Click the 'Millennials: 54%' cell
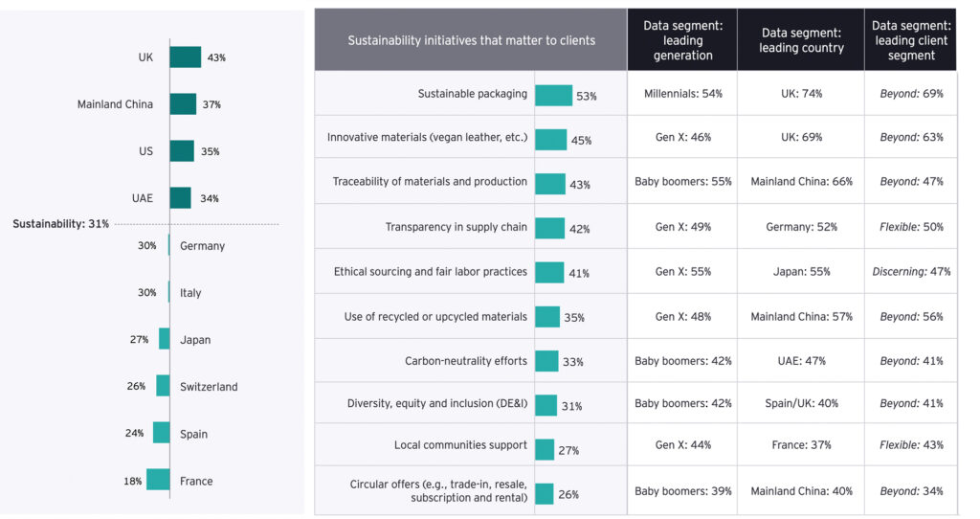This screenshot has height=519, width=980. coord(682,94)
